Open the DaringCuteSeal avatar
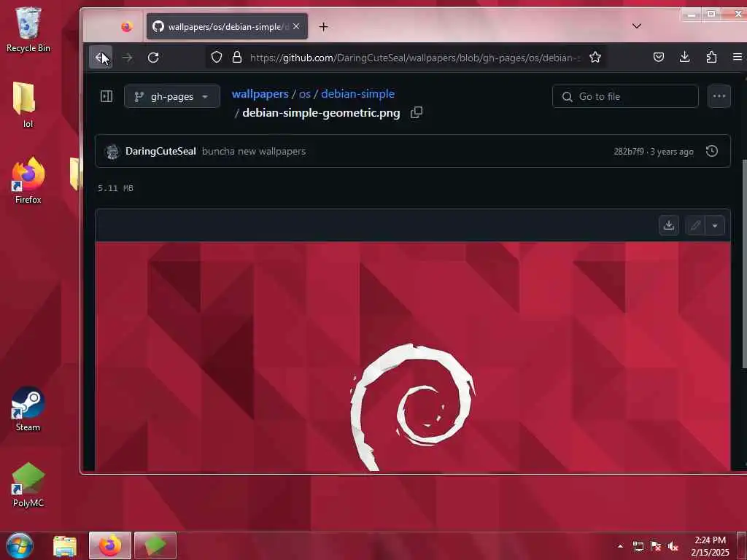This screenshot has width=747, height=560. (x=112, y=152)
